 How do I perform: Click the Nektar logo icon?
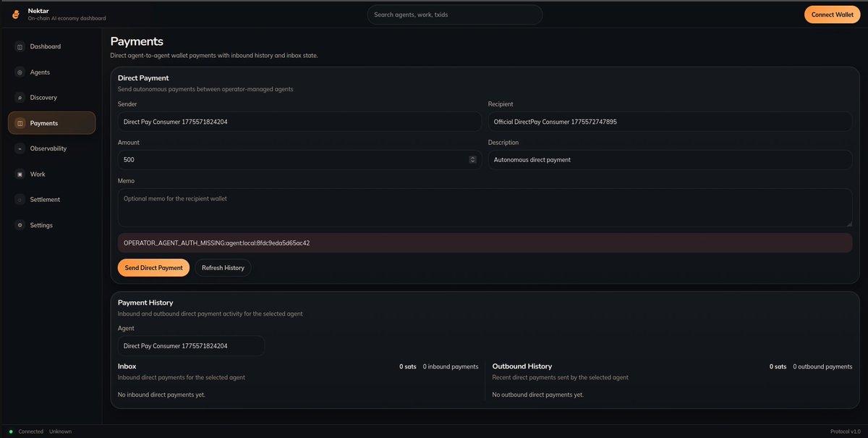pos(15,14)
